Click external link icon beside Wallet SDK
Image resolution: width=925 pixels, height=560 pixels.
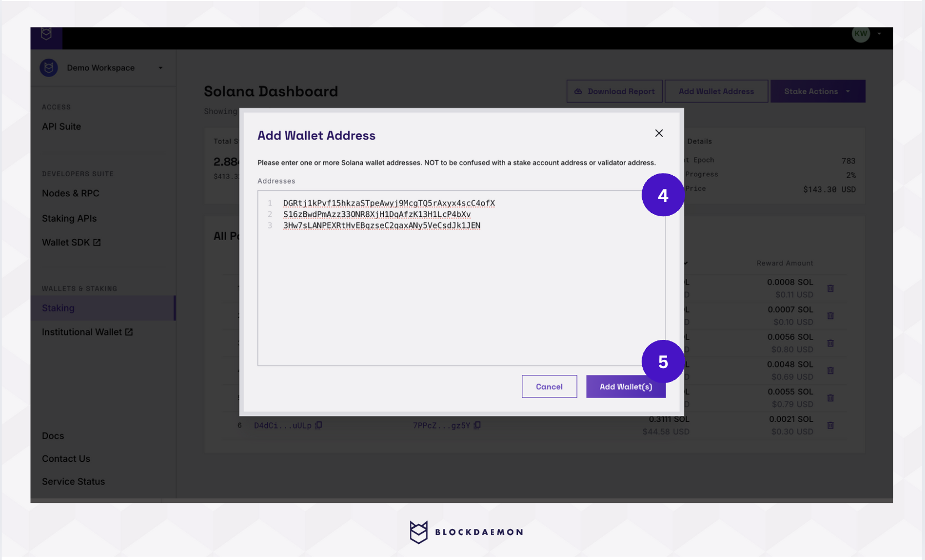pos(97,242)
